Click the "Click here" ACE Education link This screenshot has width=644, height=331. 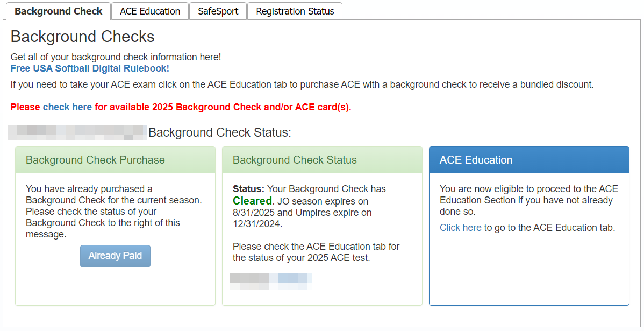(x=460, y=228)
